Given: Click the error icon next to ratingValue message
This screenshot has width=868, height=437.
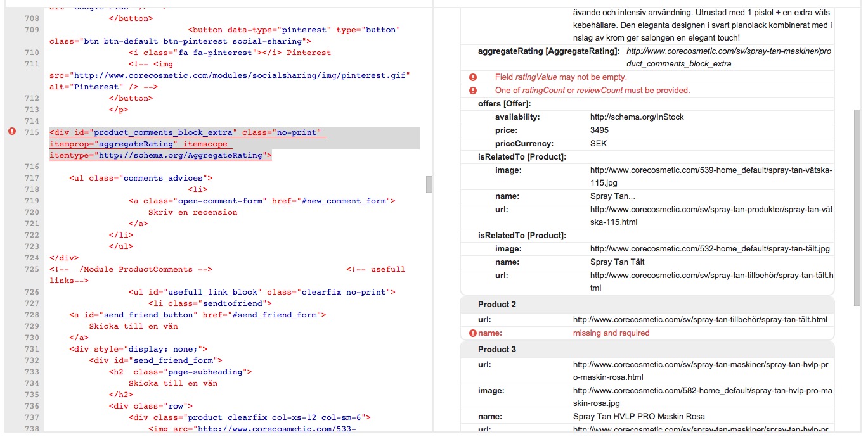Looking at the screenshot, I should tap(472, 77).
